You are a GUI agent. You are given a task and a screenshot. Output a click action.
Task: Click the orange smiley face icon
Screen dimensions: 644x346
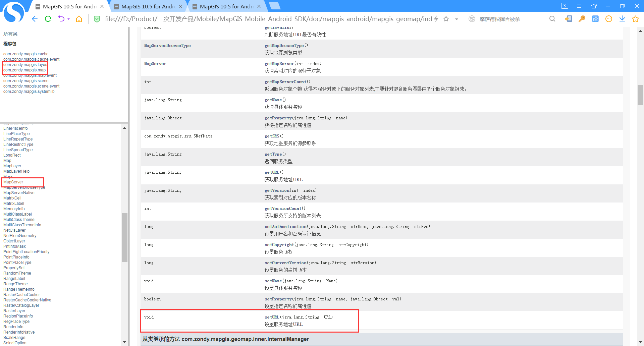(x=609, y=19)
